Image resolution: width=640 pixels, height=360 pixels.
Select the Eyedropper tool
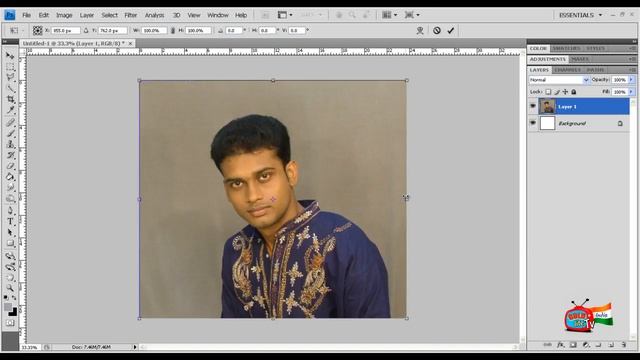(10, 110)
